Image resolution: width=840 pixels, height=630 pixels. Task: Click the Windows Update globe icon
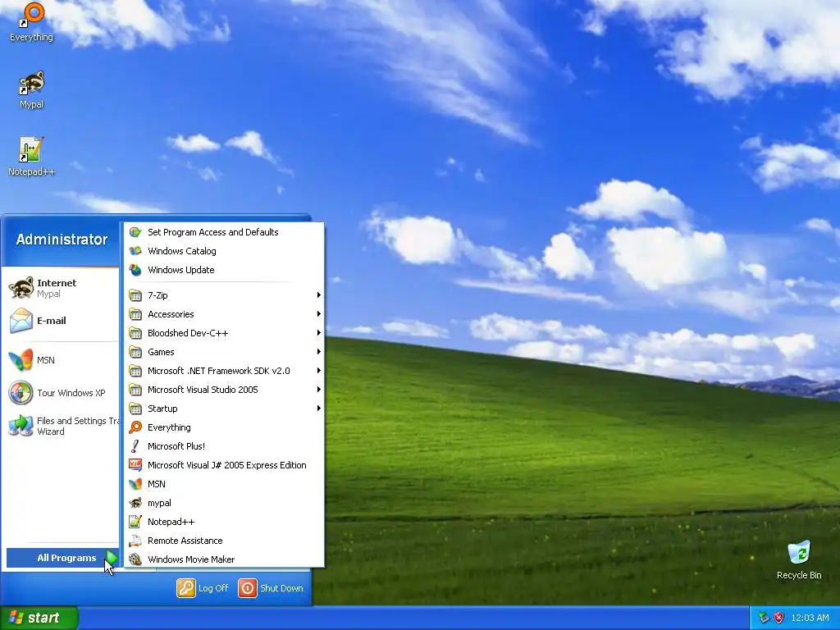click(x=135, y=270)
